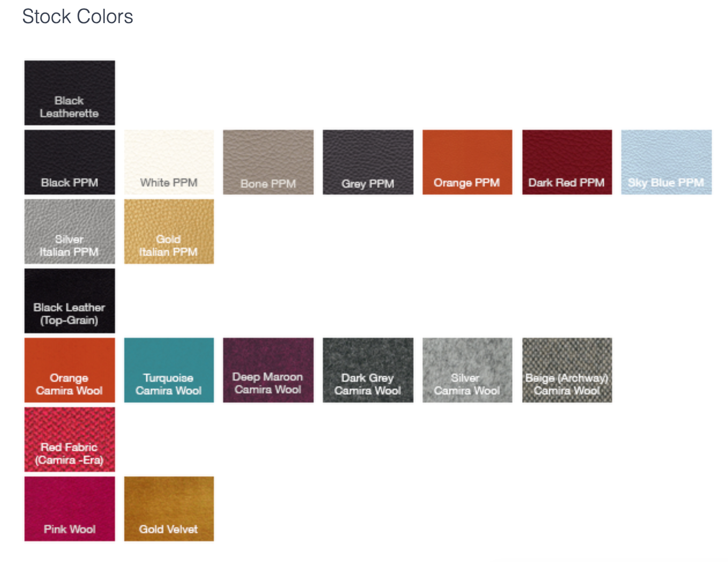Choose the Black PPM color

(x=69, y=162)
